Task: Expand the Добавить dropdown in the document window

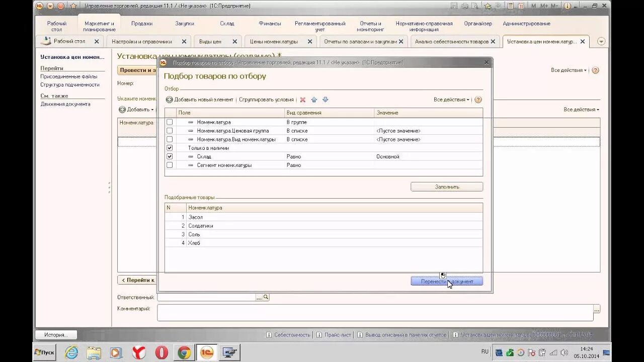Action: [x=136, y=109]
